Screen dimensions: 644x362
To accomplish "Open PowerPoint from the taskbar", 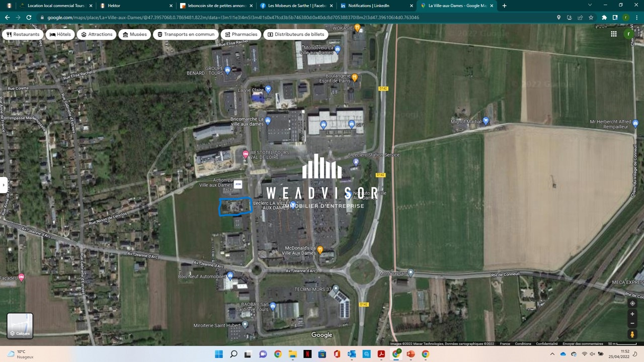I will pos(411,354).
